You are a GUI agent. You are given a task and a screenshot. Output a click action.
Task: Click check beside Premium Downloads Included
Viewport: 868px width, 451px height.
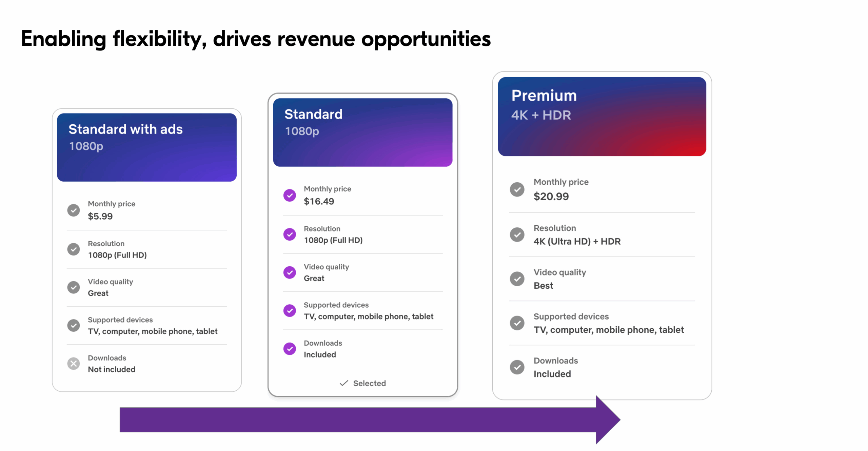[517, 367]
